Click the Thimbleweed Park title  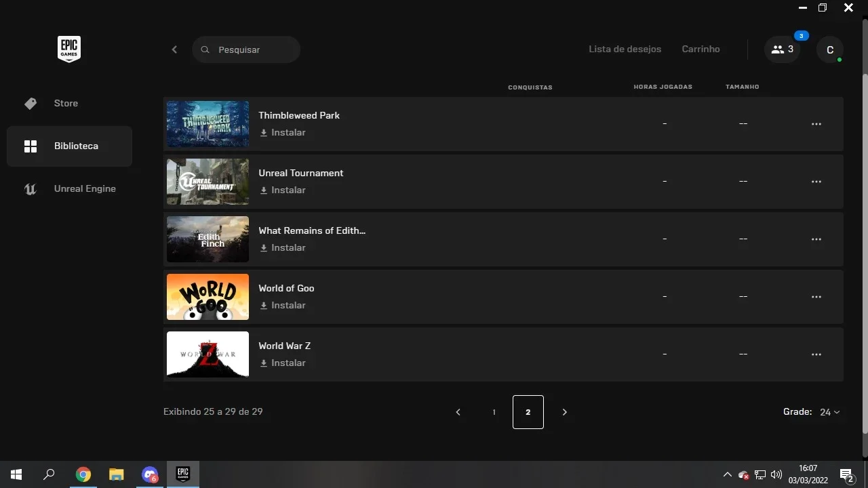299,115
